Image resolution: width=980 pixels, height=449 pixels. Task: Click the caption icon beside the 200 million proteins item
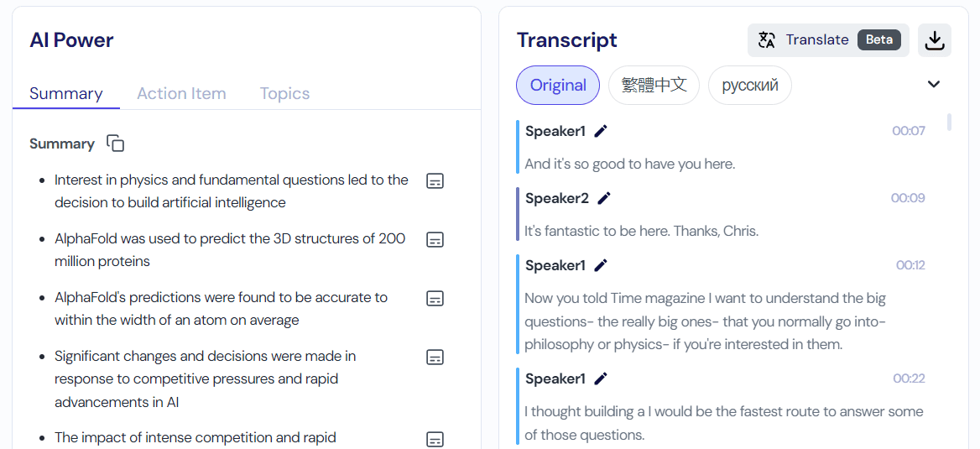point(435,239)
